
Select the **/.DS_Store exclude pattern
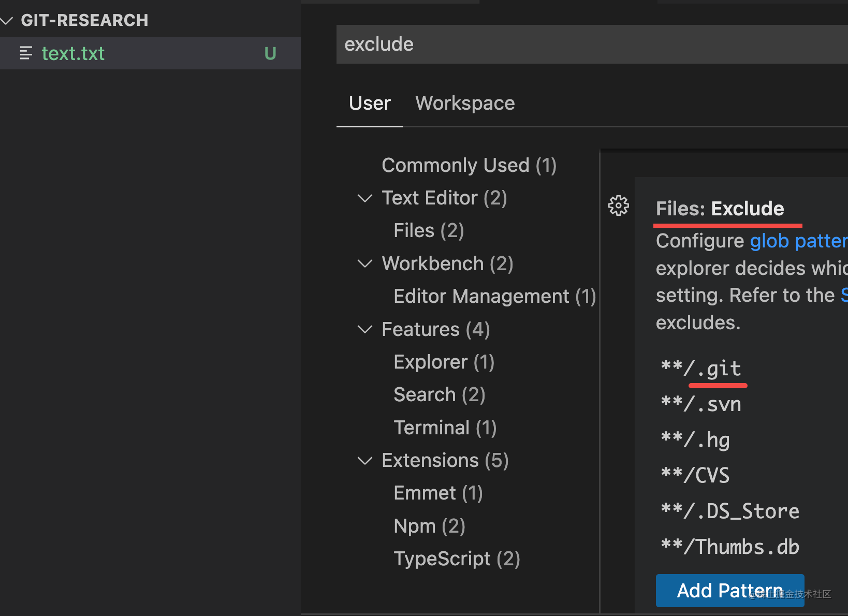click(730, 511)
